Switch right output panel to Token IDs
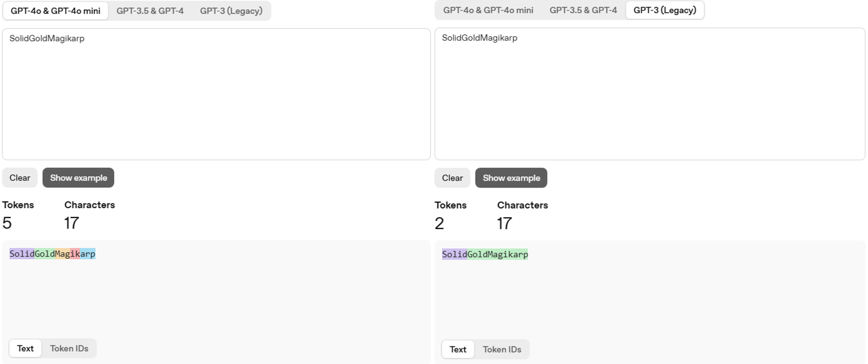The height and width of the screenshot is (364, 868). [502, 349]
